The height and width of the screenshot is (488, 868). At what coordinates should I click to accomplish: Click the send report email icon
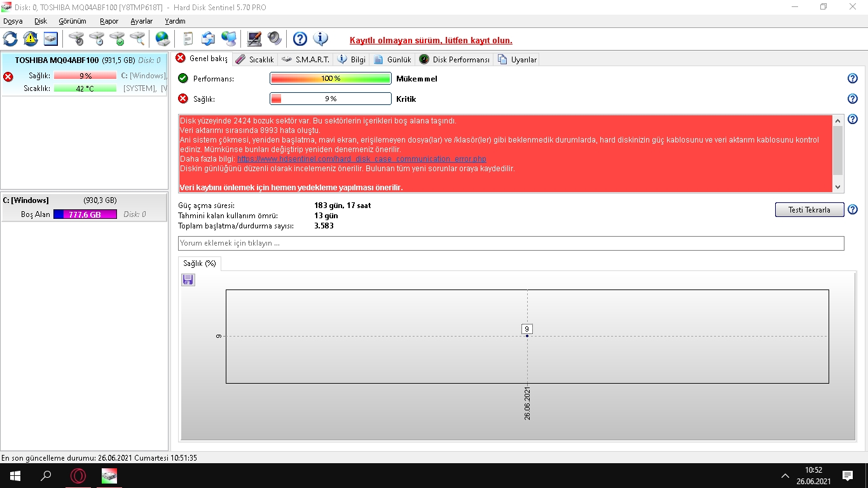pos(209,39)
